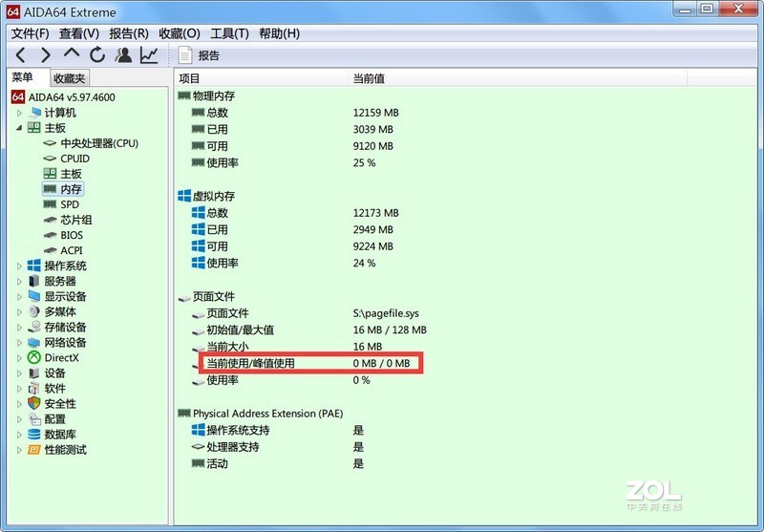Expand the 设备 tree node
Image resolution: width=764 pixels, height=532 pixels.
[x=19, y=373]
